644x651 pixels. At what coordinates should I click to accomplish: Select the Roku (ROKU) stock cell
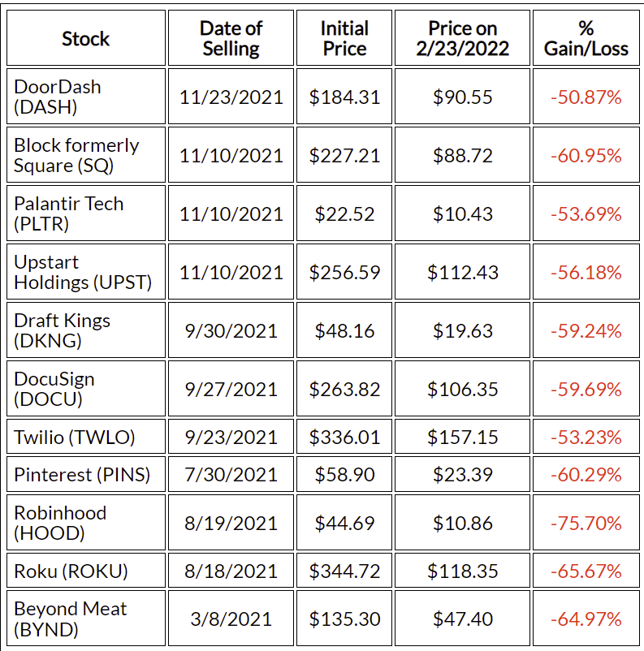[85, 571]
